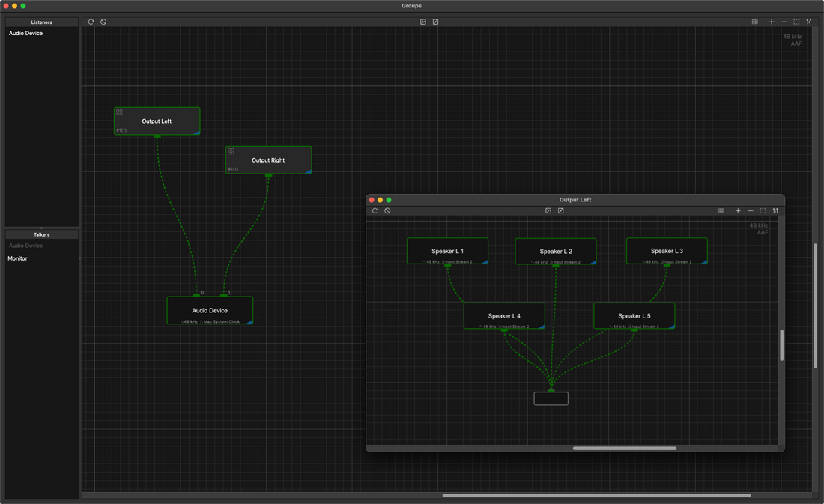The image size is (824, 504).
Task: Open the Output Left group node
Action: point(157,121)
